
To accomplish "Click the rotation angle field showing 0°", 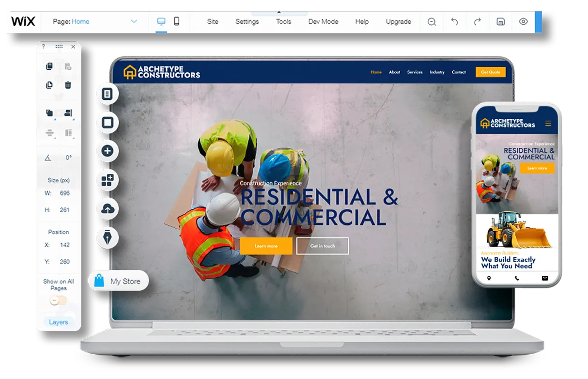I will click(68, 158).
